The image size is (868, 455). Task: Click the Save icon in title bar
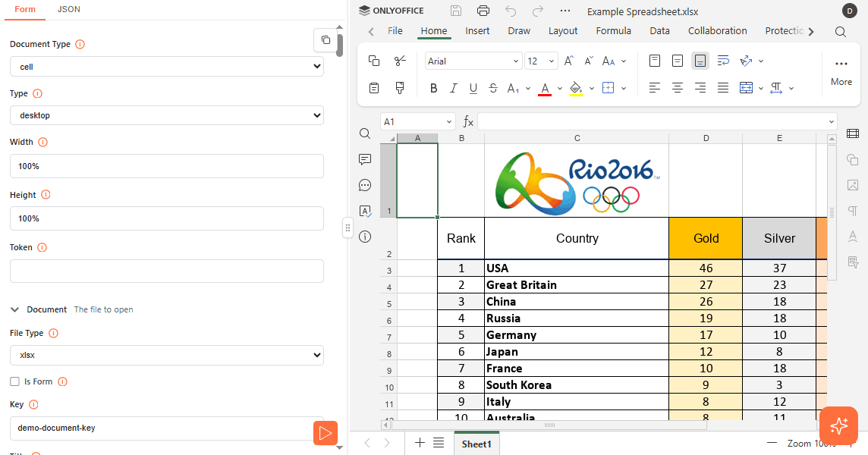click(x=456, y=11)
